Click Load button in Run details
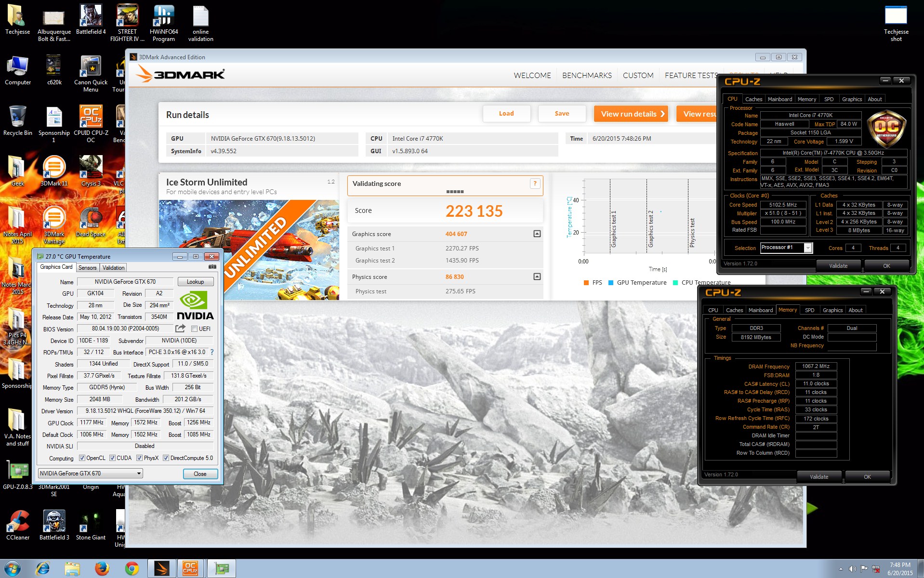The image size is (924, 578). tap(506, 114)
